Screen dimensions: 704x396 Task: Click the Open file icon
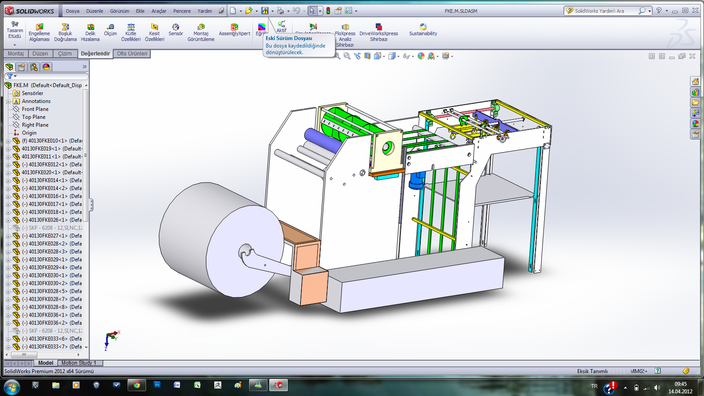pos(249,11)
